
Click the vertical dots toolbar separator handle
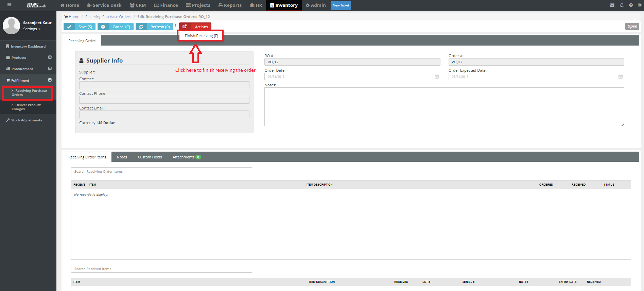(176, 26)
